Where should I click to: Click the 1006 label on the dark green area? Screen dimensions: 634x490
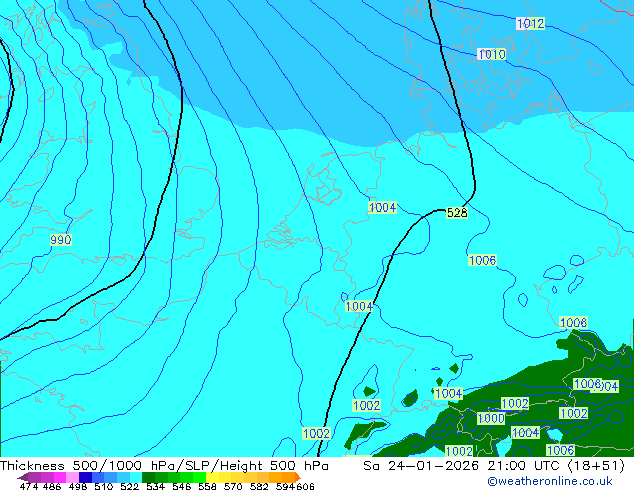pos(560,450)
